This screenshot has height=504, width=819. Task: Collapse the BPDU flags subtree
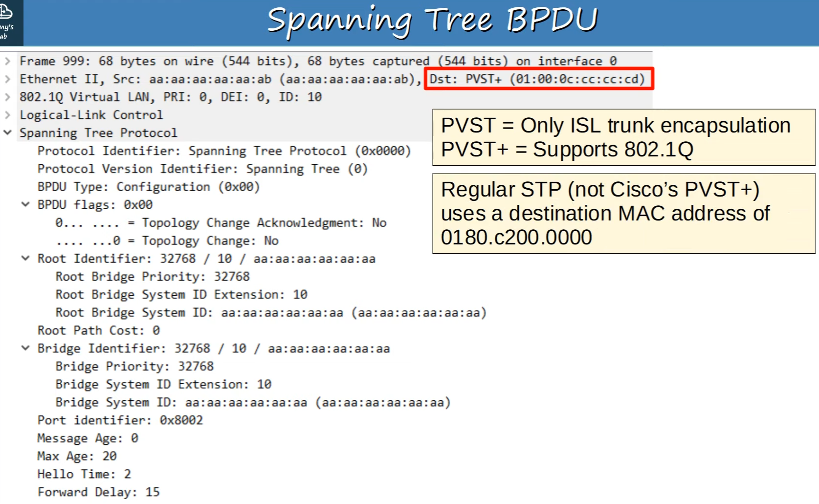pyautogui.click(x=25, y=204)
